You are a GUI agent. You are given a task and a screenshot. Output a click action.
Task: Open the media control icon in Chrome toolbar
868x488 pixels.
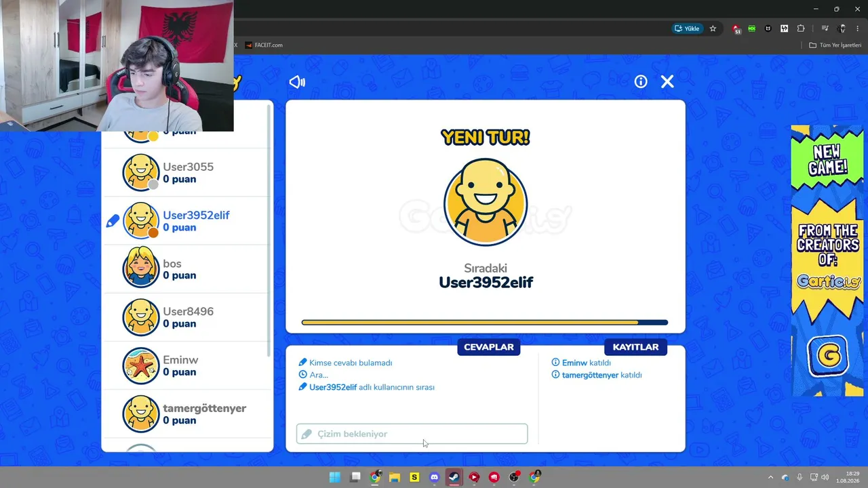tap(825, 28)
